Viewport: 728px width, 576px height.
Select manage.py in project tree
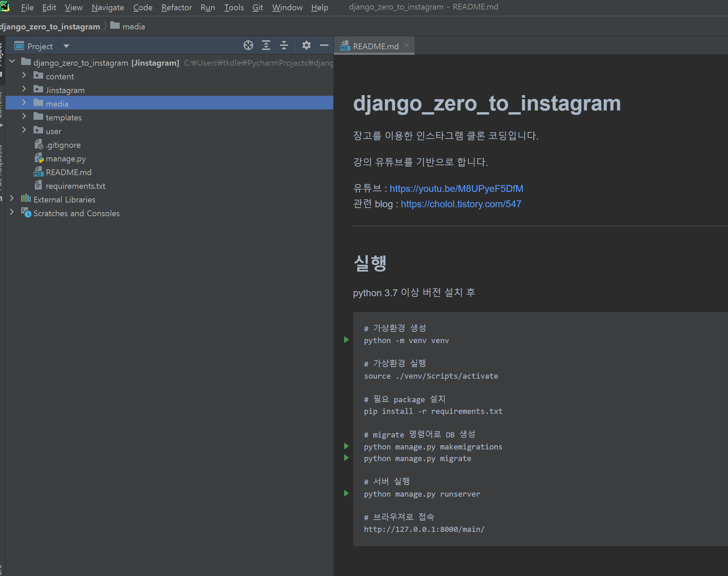pos(66,159)
